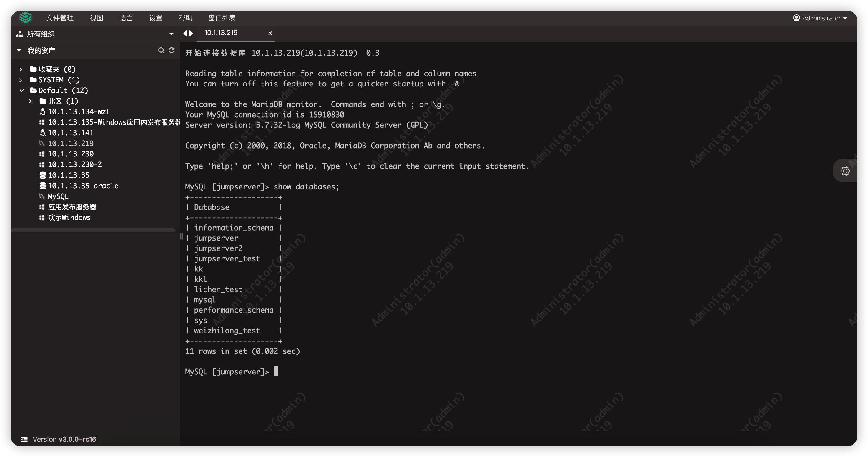Expand the 收藏夹 (0) folder

(21, 69)
